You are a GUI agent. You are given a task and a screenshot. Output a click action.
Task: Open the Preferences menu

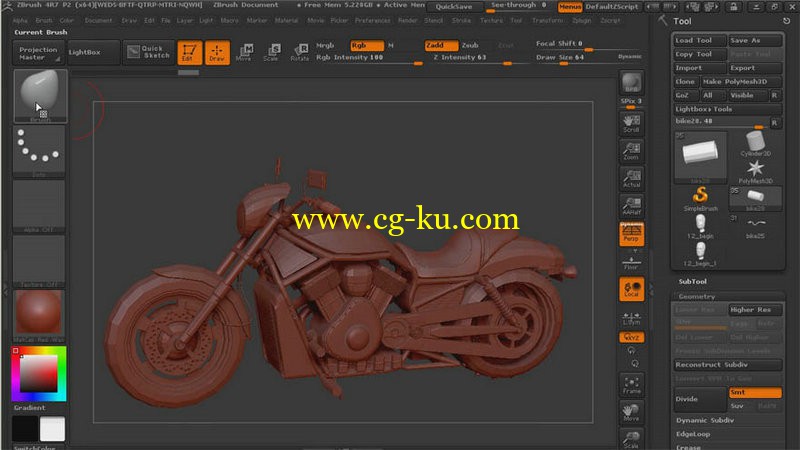pyautogui.click(x=372, y=21)
